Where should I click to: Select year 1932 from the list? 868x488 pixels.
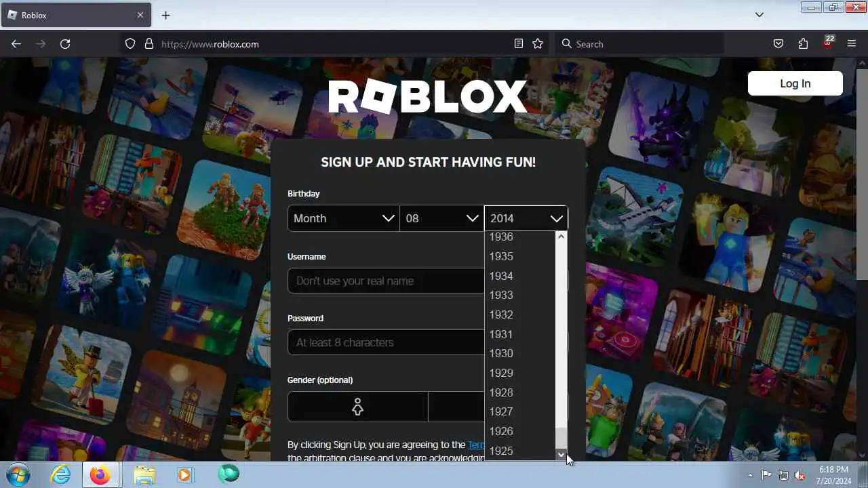pyautogui.click(x=520, y=314)
